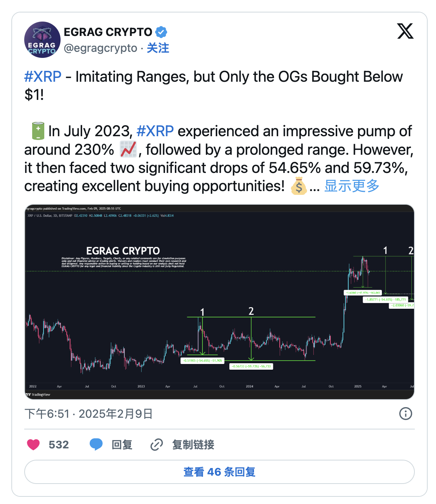Open the #XRP hashtag after July 2023
This screenshot has width=436, height=504.
pyautogui.click(x=155, y=131)
